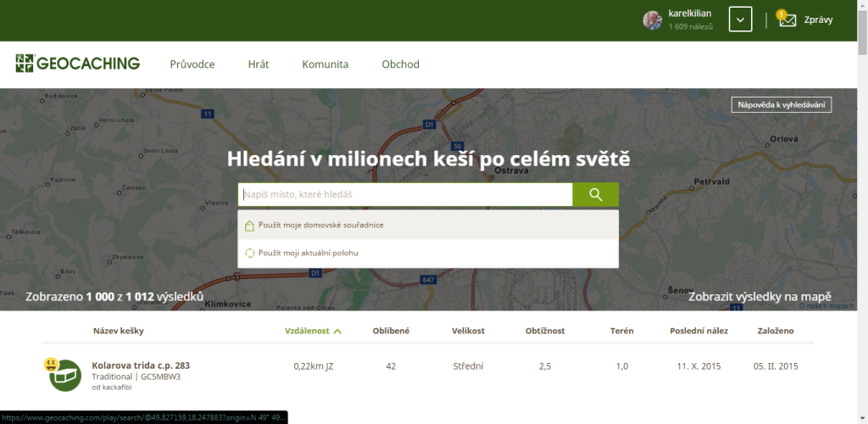Screen dimensions: 868x424
Task: Select Použít moji aktuální polohu option
Action: (428, 253)
